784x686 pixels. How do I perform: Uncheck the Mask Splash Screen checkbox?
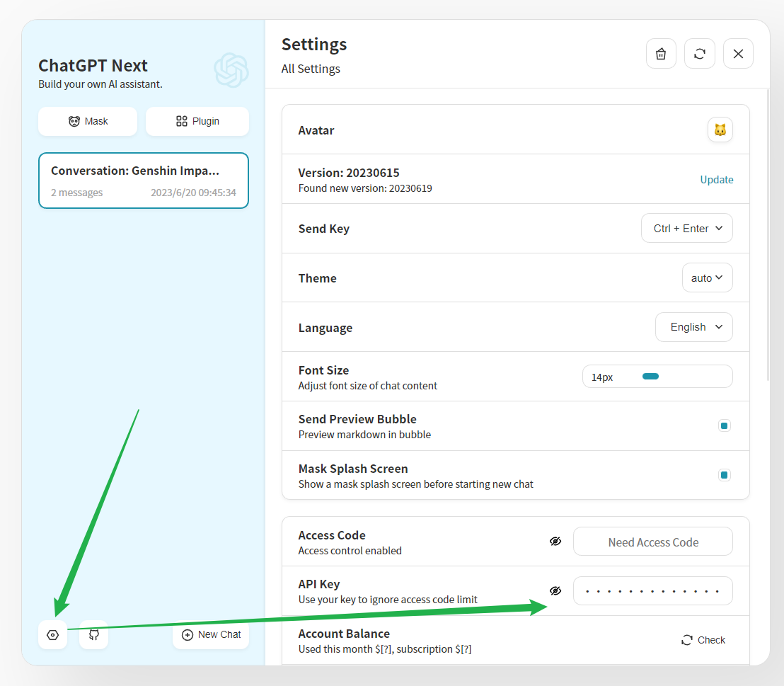pyautogui.click(x=724, y=475)
